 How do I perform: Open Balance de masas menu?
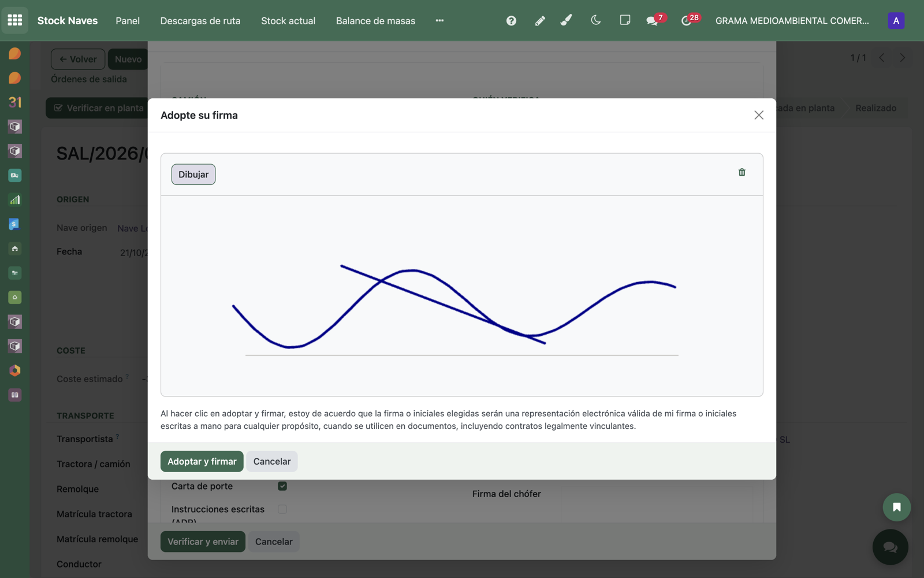pos(375,21)
